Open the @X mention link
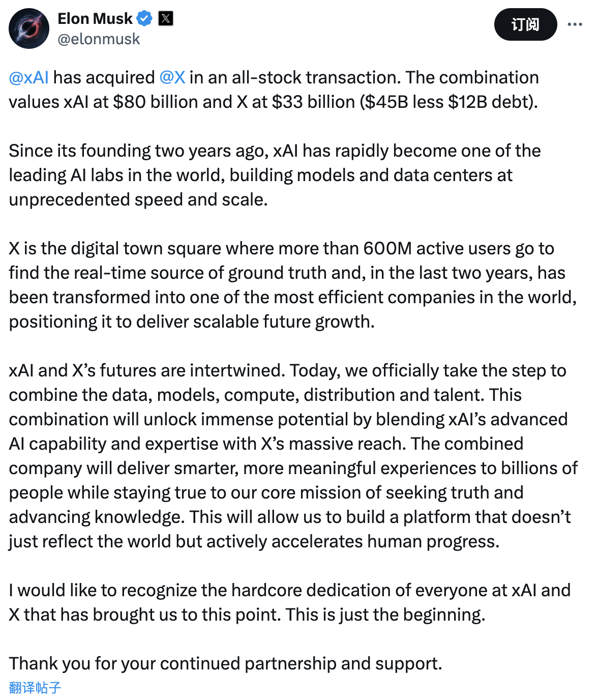The width and height of the screenshot is (598, 700). tap(172, 78)
